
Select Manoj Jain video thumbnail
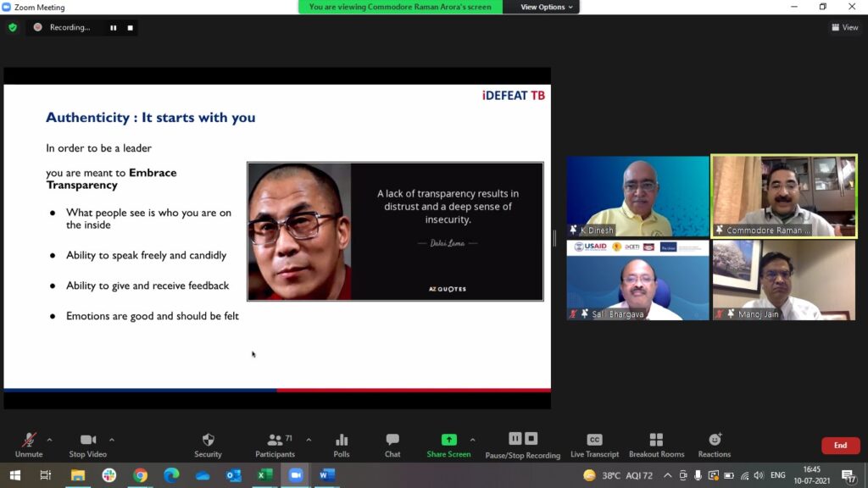[784, 280]
